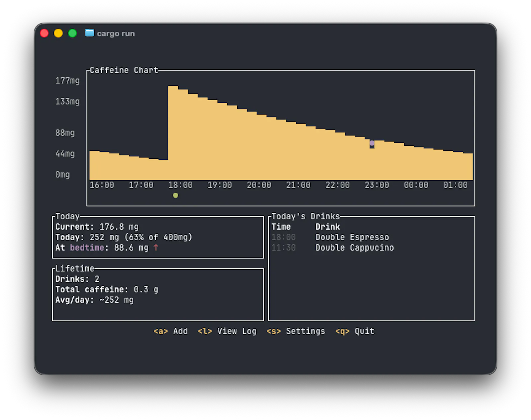Click the 44mg y-axis label

(65, 154)
